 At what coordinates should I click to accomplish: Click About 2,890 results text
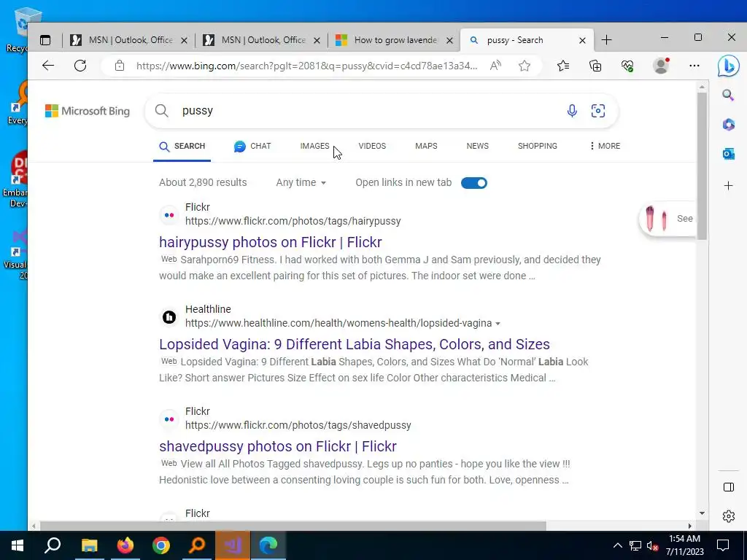point(203,182)
